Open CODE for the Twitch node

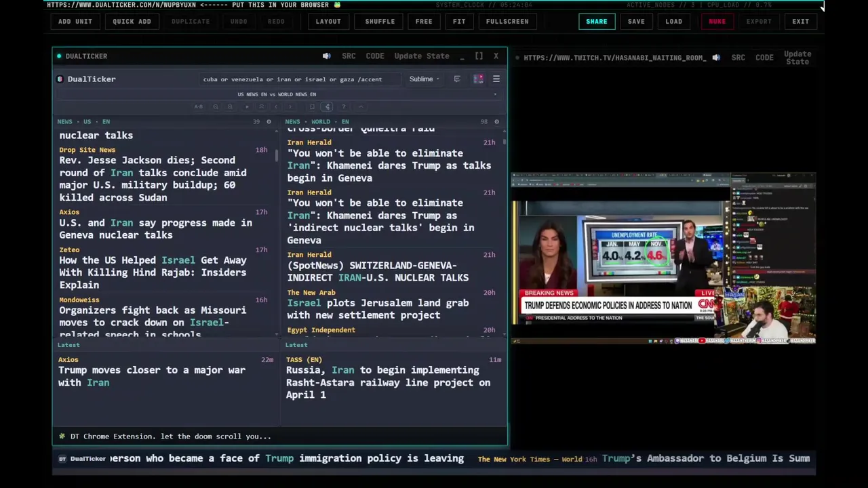(764, 58)
